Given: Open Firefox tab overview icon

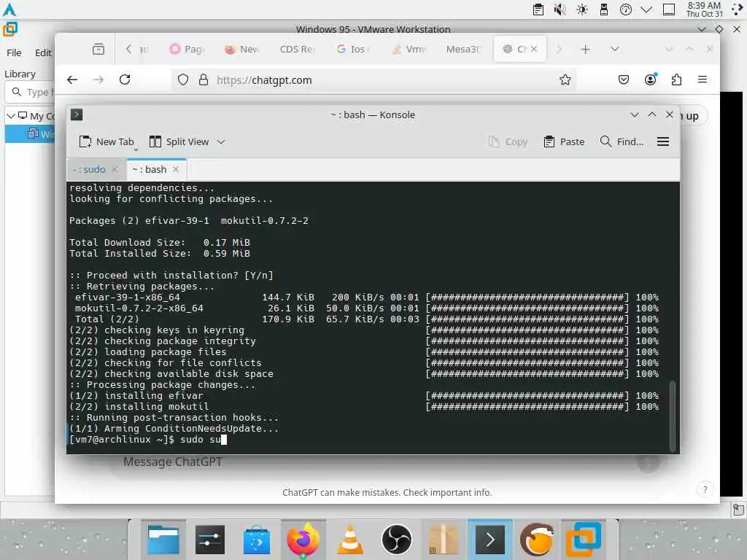Looking at the screenshot, I should [98, 49].
